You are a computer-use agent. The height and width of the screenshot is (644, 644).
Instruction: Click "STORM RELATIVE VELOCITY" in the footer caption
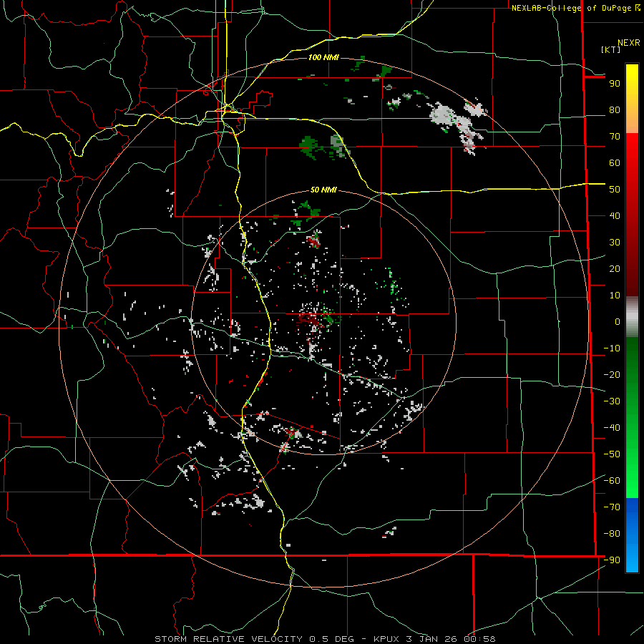(228, 639)
